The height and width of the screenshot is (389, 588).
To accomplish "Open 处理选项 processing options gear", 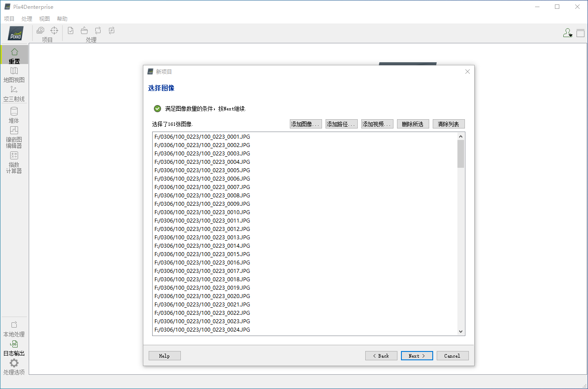I will 14,367.
